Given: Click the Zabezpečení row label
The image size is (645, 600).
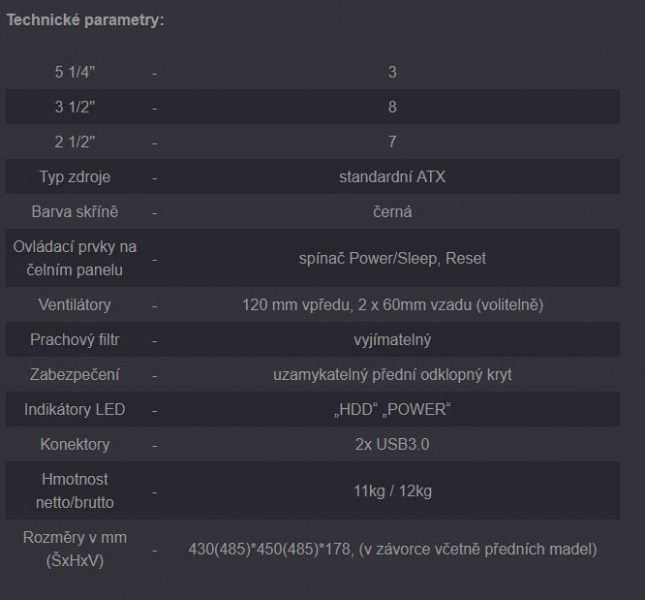Looking at the screenshot, I should [75, 375].
